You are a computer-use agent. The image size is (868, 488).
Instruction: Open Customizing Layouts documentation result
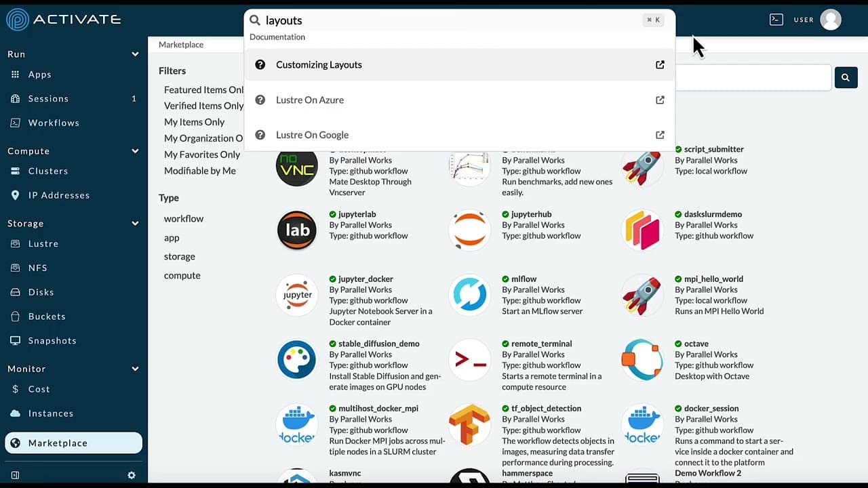319,64
